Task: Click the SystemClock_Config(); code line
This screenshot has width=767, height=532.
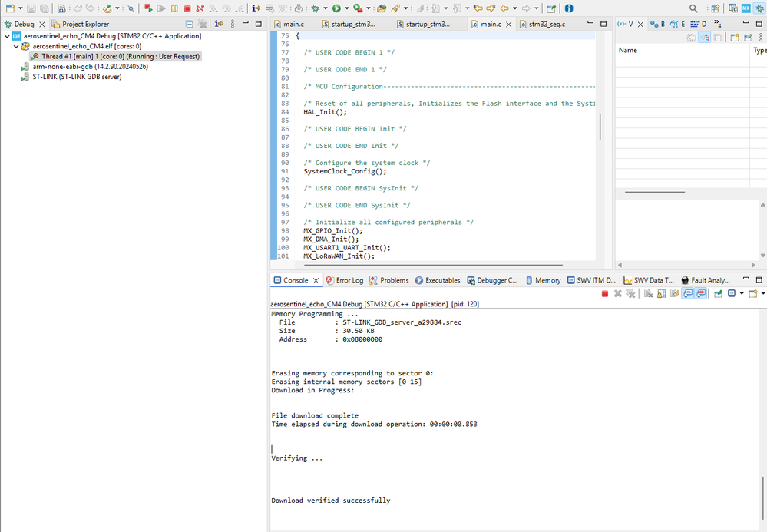Action: point(345,171)
